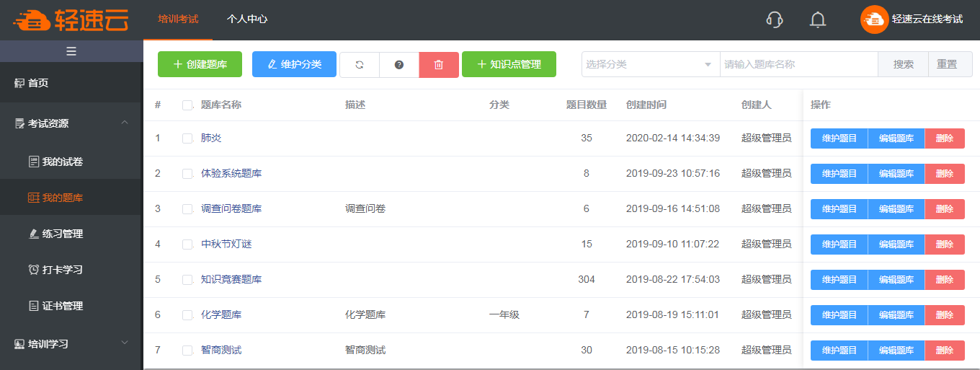Click the 练习管理 pencil icon
The image size is (980, 370).
(x=34, y=234)
